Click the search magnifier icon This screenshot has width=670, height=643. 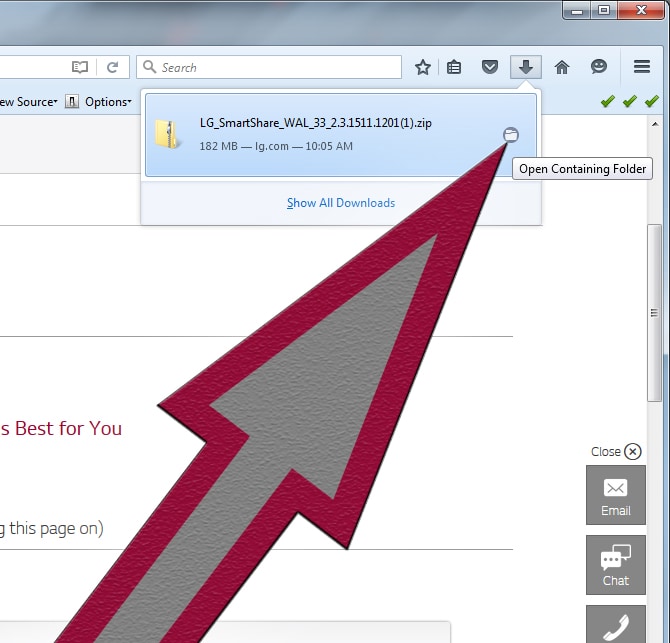pos(149,67)
